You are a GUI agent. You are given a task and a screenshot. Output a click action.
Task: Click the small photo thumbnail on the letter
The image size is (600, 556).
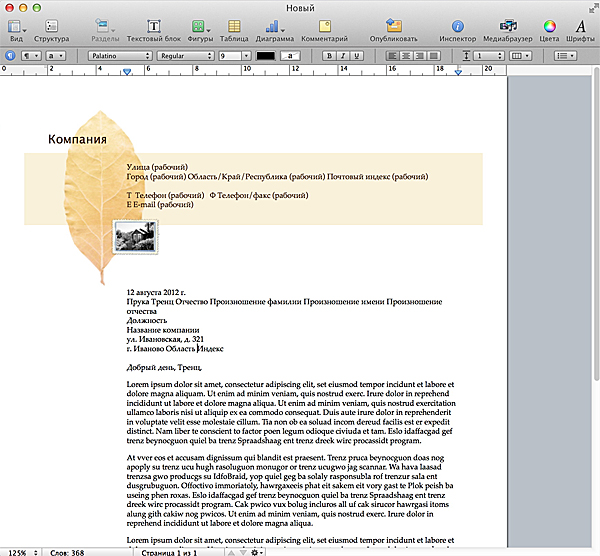(134, 239)
